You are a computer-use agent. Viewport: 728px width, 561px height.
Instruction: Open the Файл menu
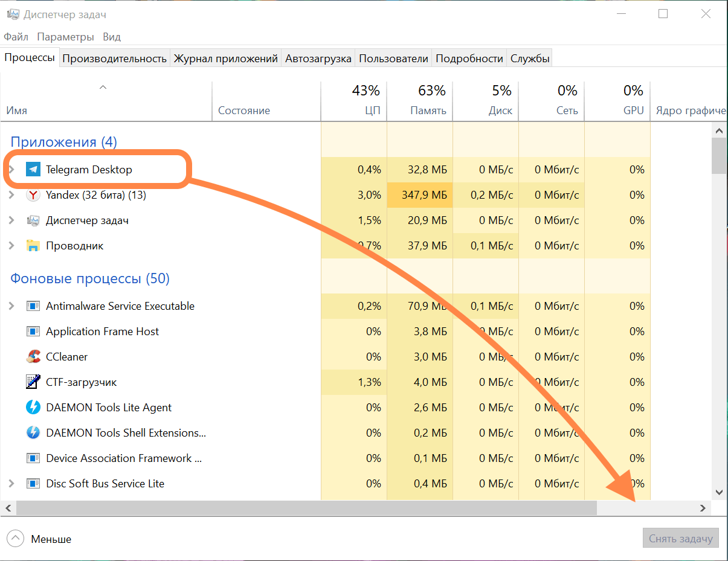(x=16, y=37)
